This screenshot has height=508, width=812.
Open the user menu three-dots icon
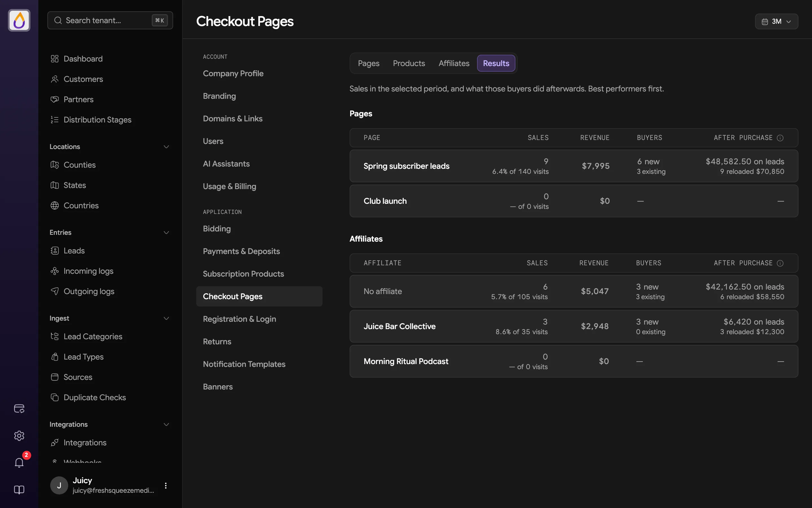point(166,485)
